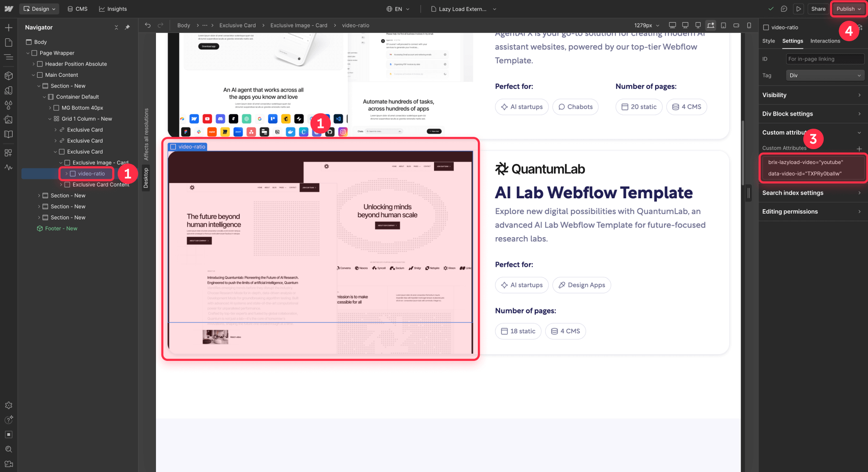Select Exclusive Card Content in Navigator
868x472 pixels.
100,185
